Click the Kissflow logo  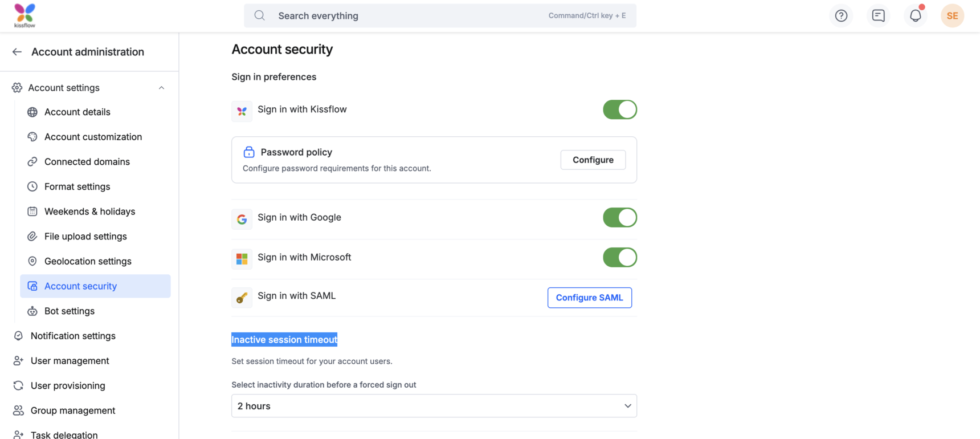(x=24, y=15)
